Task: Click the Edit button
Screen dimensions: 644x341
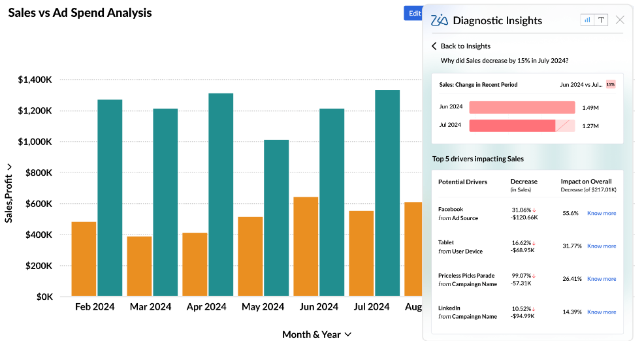Action: pos(414,13)
